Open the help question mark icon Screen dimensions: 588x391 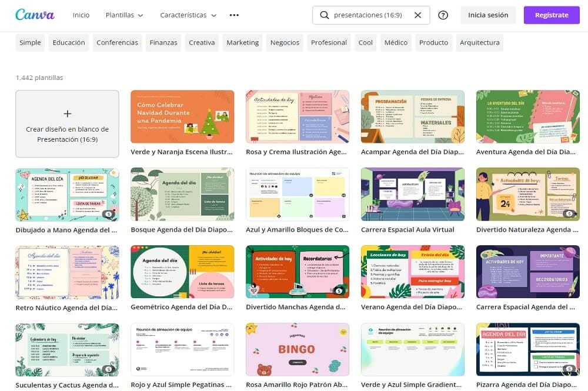[443, 15]
